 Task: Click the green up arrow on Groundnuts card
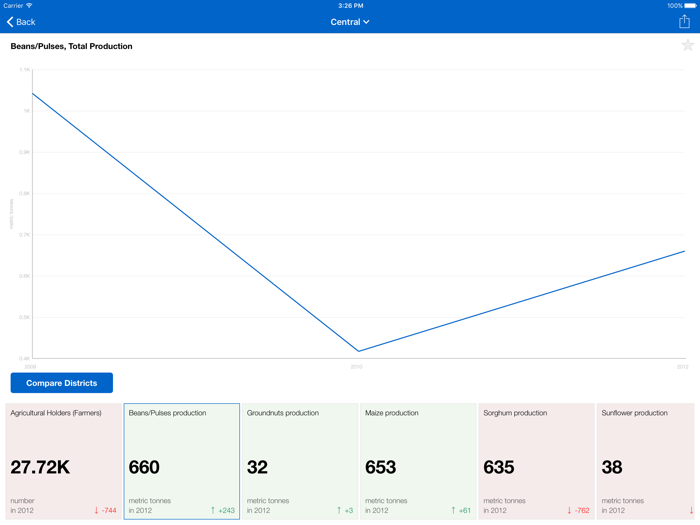(x=338, y=511)
